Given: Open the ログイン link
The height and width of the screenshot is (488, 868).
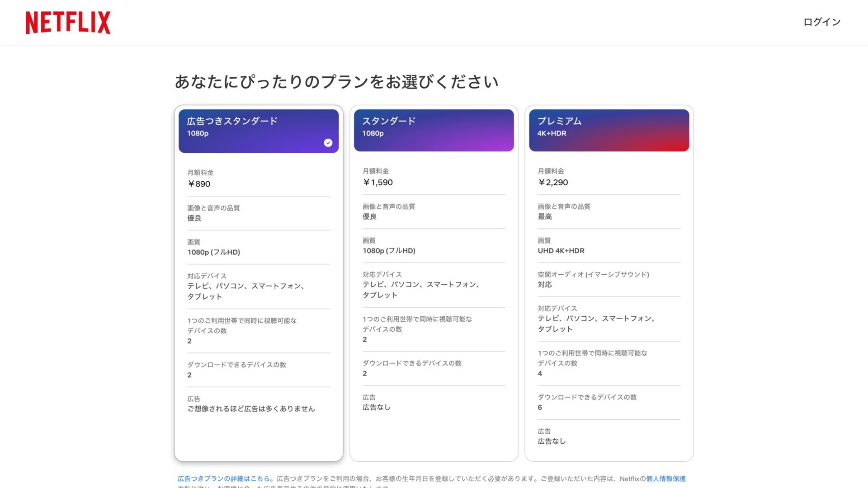Looking at the screenshot, I should point(821,22).
